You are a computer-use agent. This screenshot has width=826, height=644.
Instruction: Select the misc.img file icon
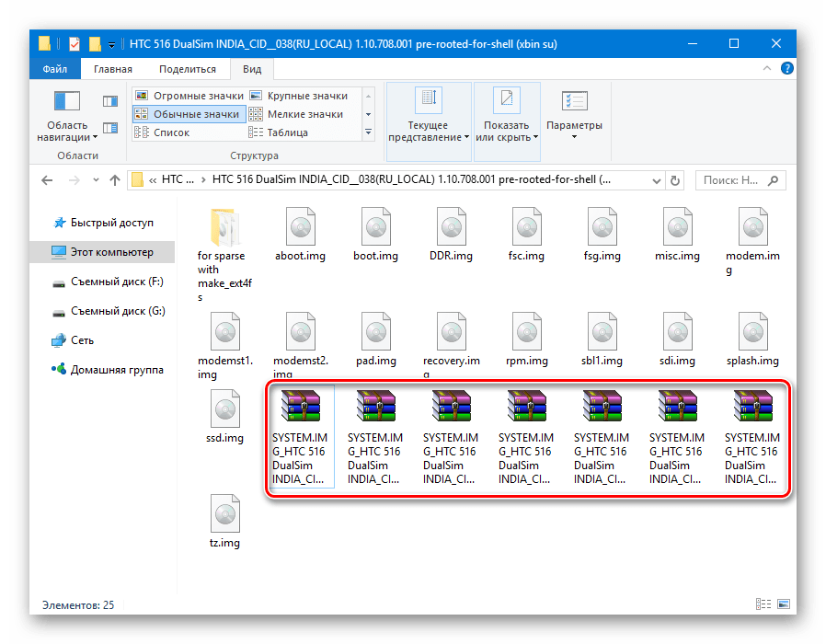[x=677, y=227]
